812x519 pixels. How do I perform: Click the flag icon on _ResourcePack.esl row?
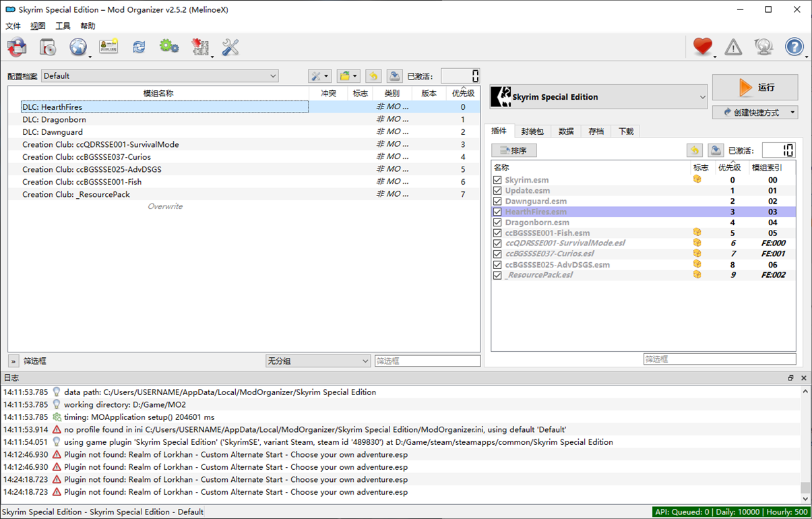pos(697,275)
